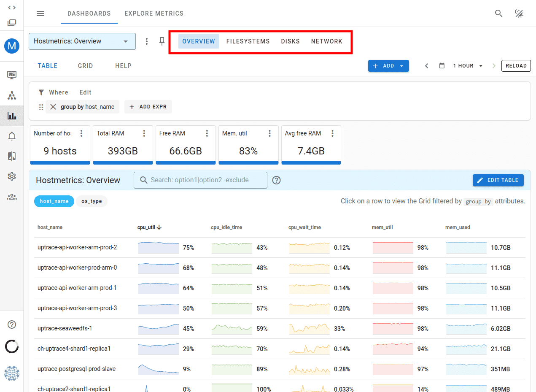Click the help question mark icon at bottom left
The width and height of the screenshot is (536, 392).
click(11, 324)
